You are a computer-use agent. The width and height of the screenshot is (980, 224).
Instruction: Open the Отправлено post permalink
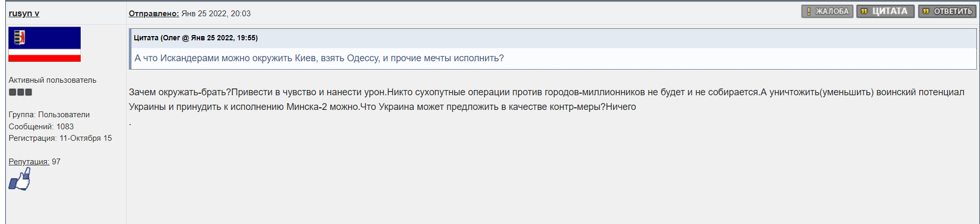[154, 14]
